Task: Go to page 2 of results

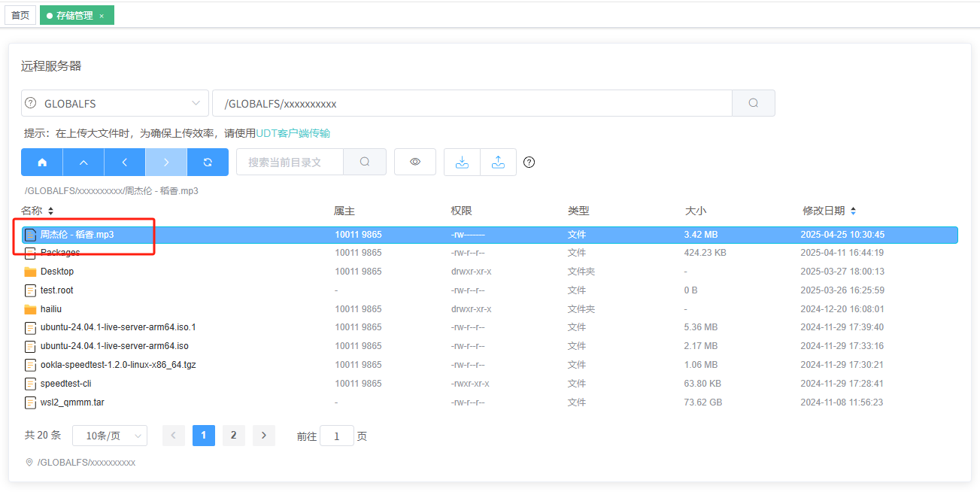Action: [233, 436]
